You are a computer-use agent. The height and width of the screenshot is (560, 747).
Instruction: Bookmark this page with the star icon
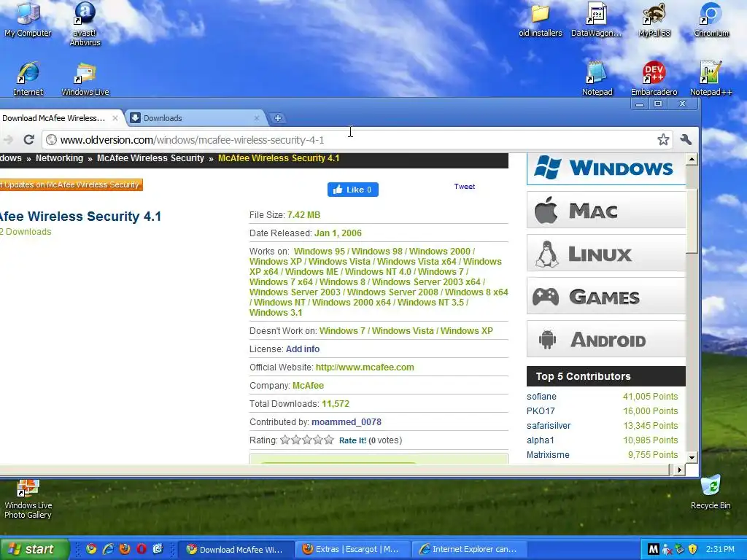(662, 139)
